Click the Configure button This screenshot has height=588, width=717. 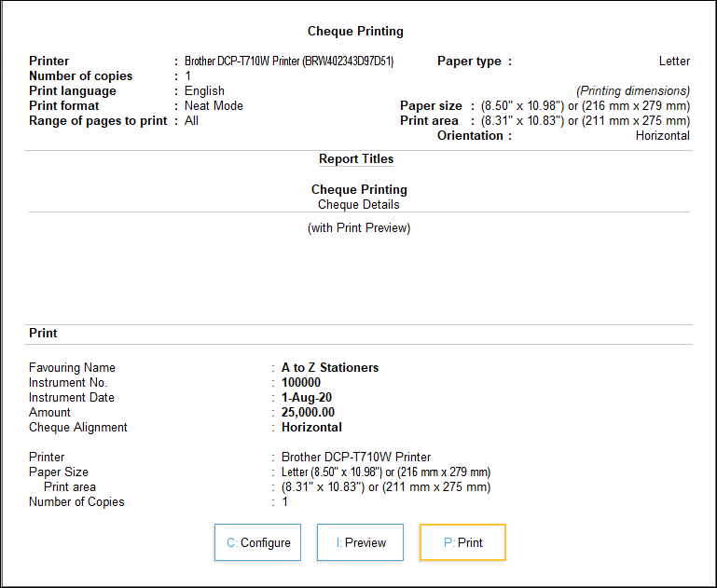(x=257, y=542)
